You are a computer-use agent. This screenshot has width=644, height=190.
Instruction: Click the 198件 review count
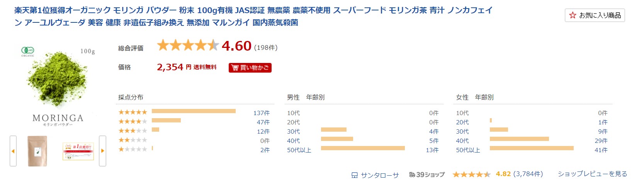point(266,47)
